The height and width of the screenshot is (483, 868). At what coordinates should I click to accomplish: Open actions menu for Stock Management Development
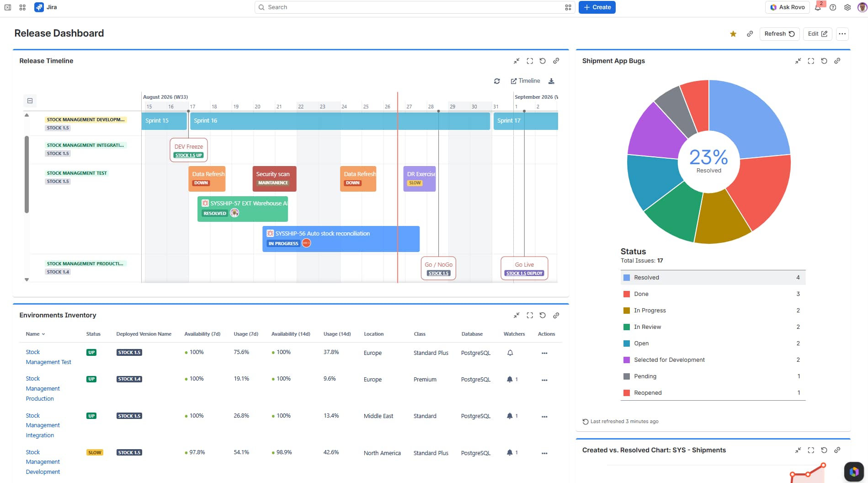click(544, 453)
